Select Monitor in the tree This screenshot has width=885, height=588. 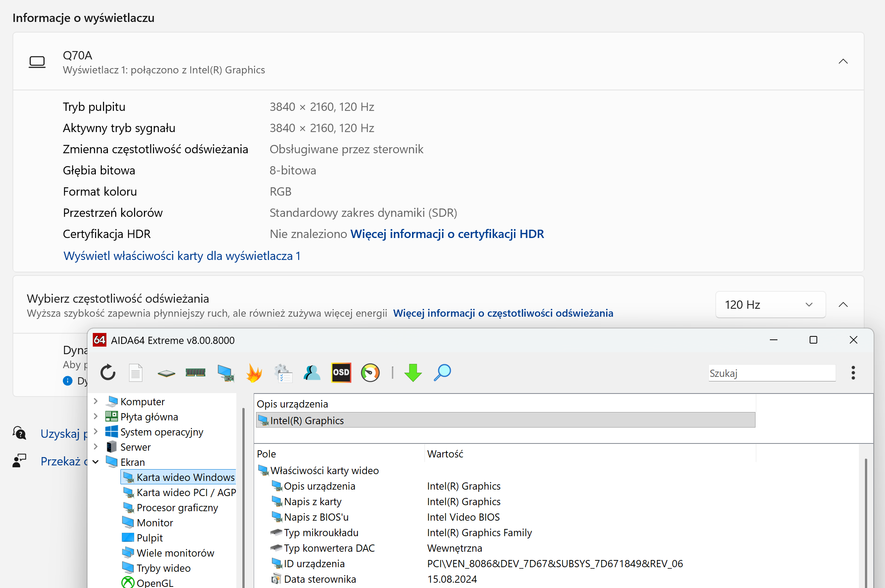pyautogui.click(x=155, y=523)
